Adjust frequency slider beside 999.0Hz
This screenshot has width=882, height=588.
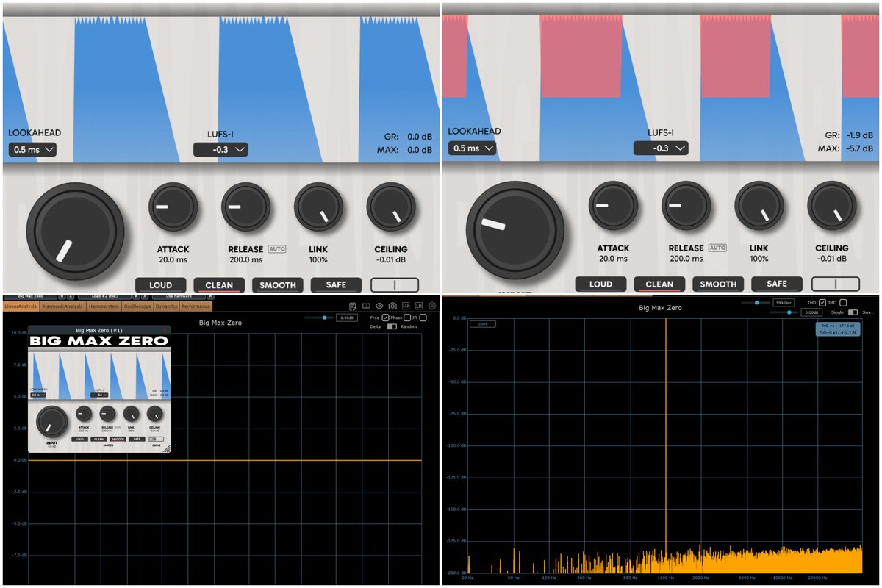tap(755, 302)
